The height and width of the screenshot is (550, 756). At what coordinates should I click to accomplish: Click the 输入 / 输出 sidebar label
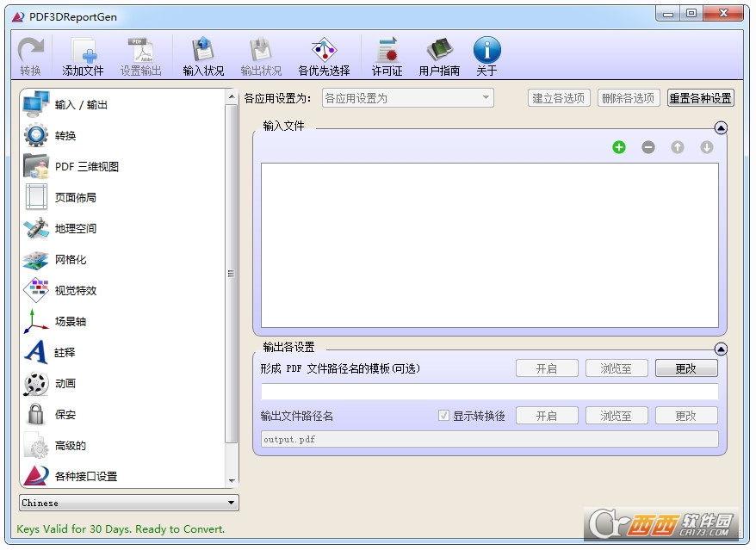[81, 105]
